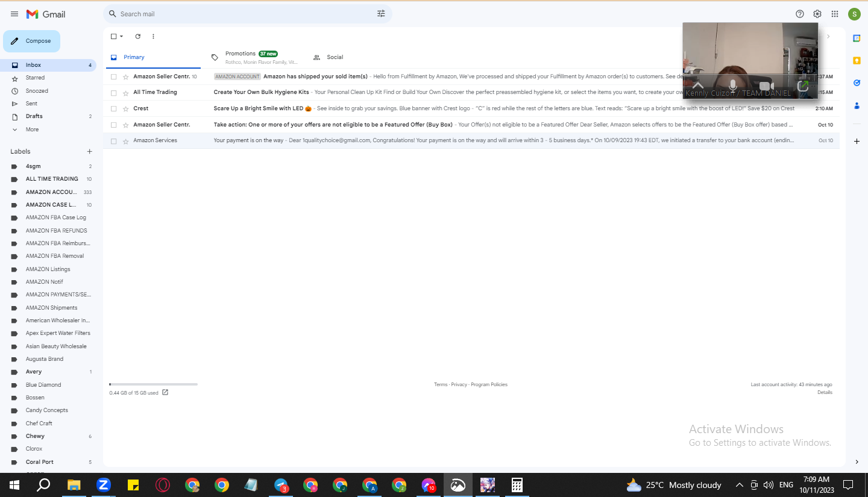Star the Crest email
This screenshot has height=497, width=868.
pos(125,108)
